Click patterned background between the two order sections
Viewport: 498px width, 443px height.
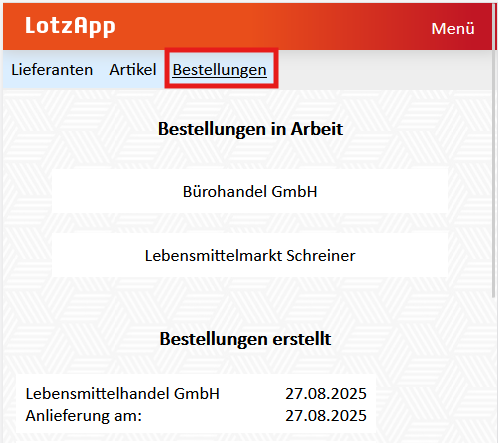click(250, 303)
